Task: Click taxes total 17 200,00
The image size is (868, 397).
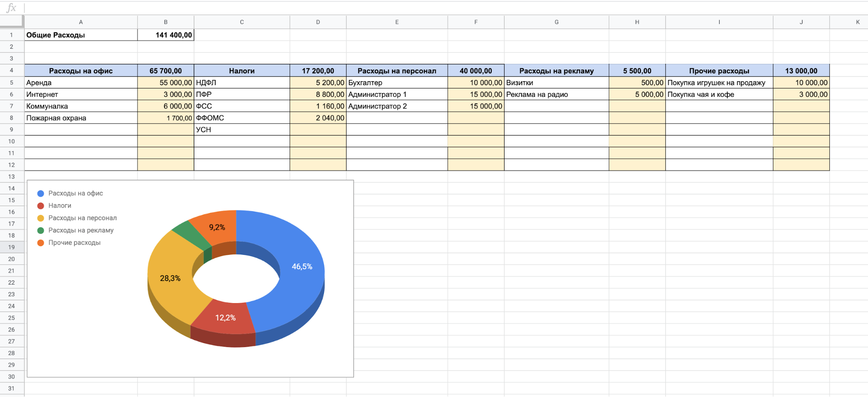Action: click(x=318, y=71)
